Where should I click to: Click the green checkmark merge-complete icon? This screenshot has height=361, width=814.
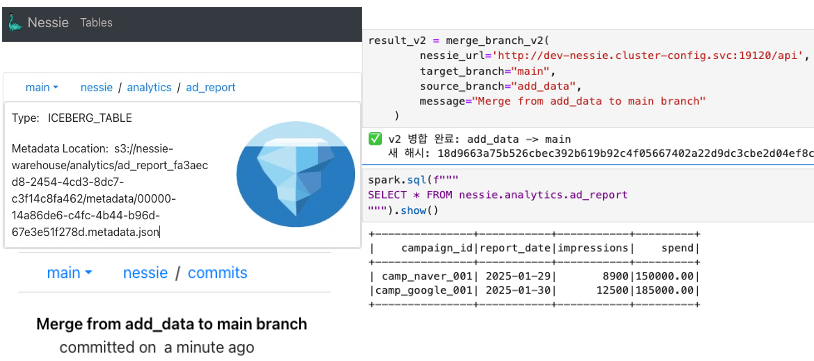point(375,139)
